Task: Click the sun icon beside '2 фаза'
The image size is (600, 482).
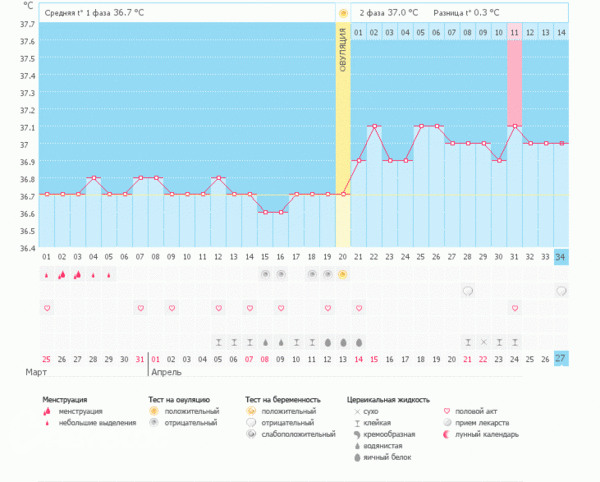Action: [x=343, y=14]
